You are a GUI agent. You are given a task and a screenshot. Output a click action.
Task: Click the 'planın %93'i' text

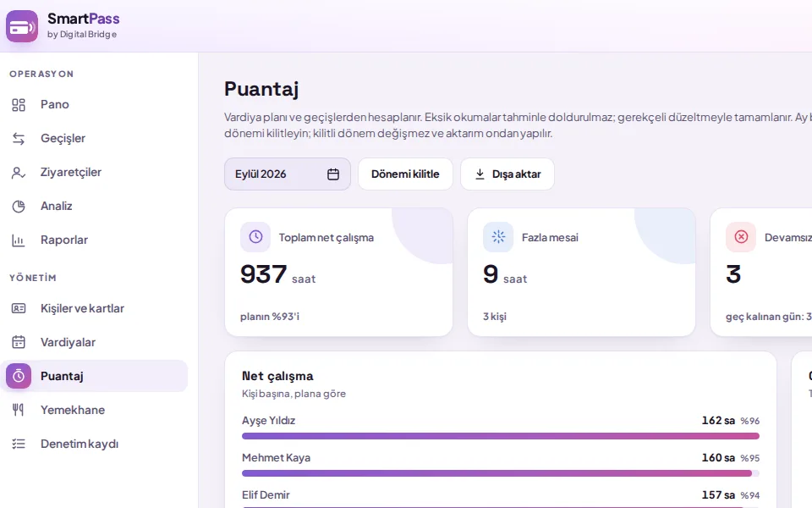270,317
